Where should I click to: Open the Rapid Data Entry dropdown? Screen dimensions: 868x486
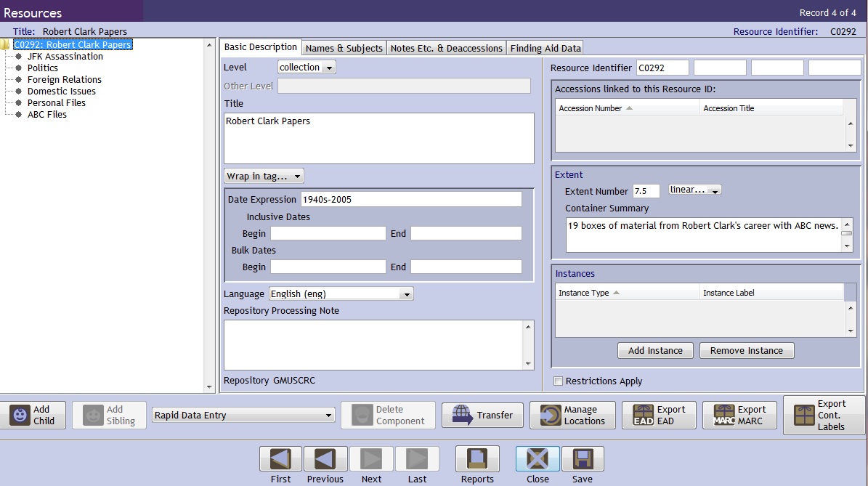click(243, 416)
